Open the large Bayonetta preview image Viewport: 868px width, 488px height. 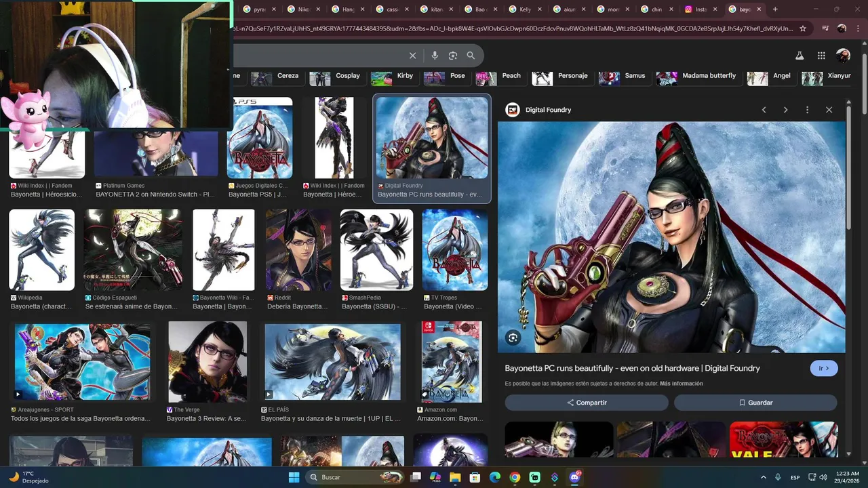click(671, 237)
